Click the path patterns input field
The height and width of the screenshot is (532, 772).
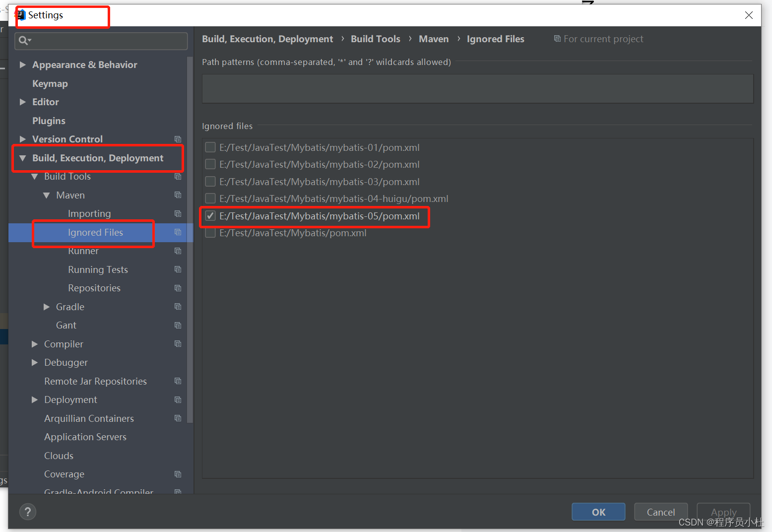(x=477, y=88)
